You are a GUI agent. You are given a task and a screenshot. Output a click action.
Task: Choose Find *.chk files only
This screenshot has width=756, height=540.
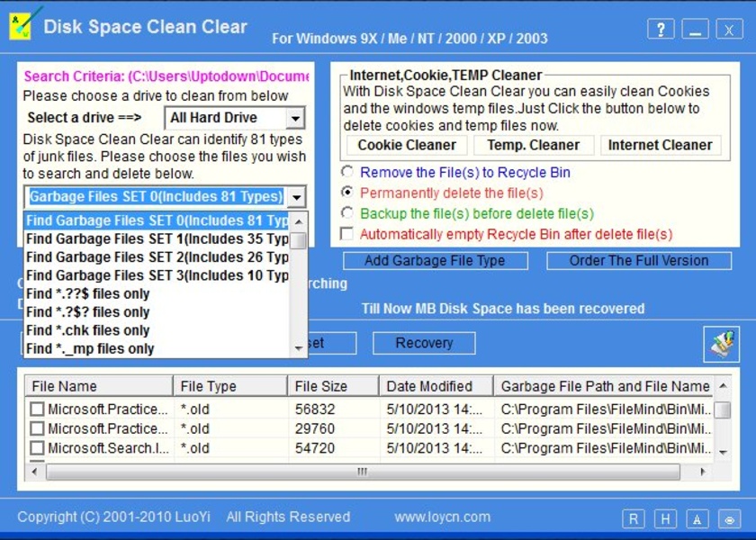[157, 331]
